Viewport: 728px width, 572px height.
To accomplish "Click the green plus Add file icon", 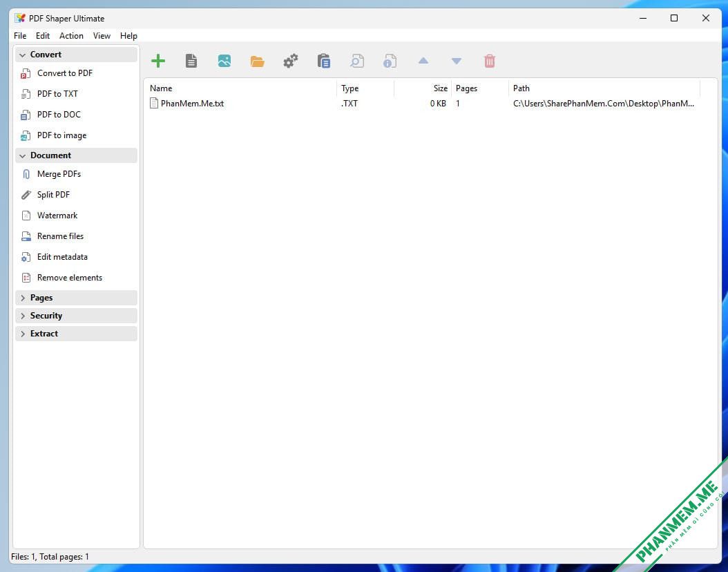I will coord(158,61).
